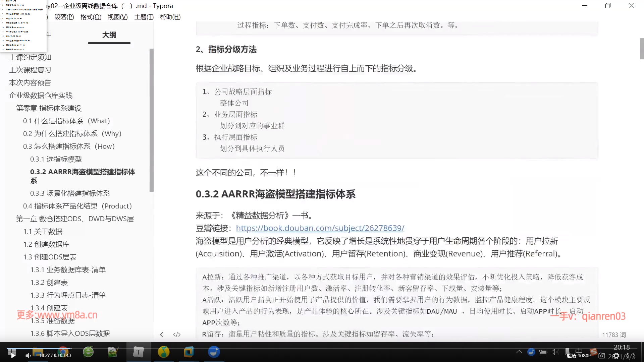The width and height of the screenshot is (644, 362).
Task: Toggle source code mode icon
Action: point(177,335)
